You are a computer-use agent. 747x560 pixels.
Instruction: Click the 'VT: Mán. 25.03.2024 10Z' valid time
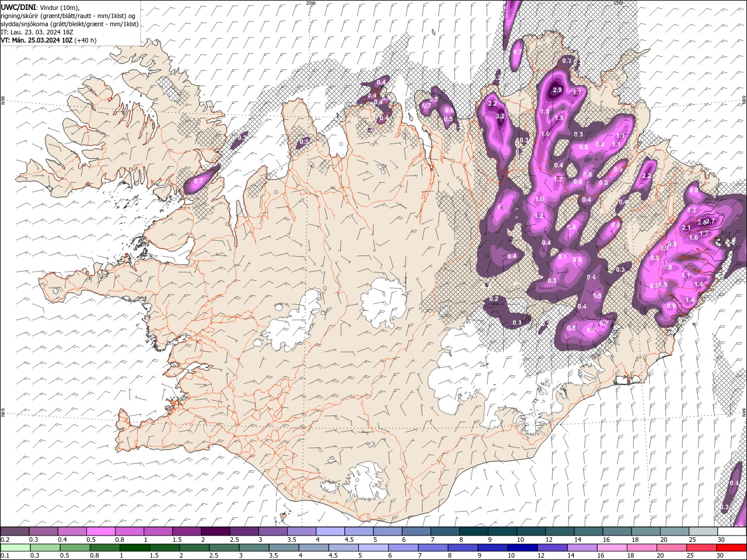37,40
